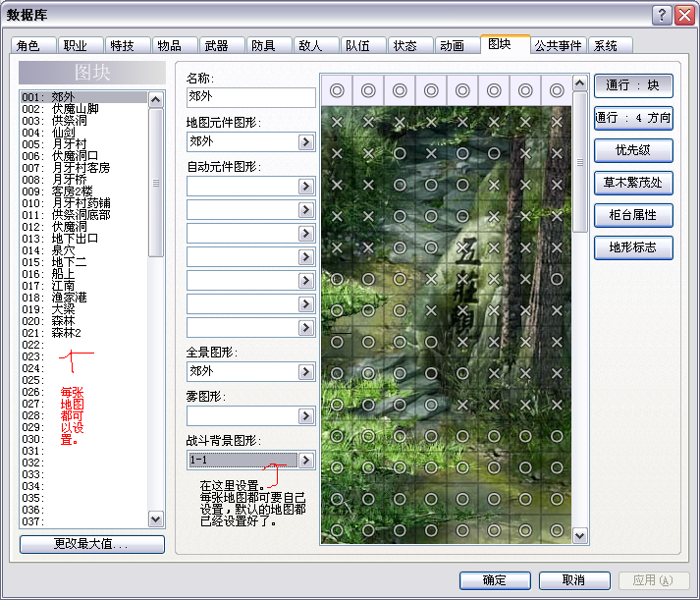Open the second 自动元件图形 picker arrow
Screen dimensions: 700x600
point(305,210)
